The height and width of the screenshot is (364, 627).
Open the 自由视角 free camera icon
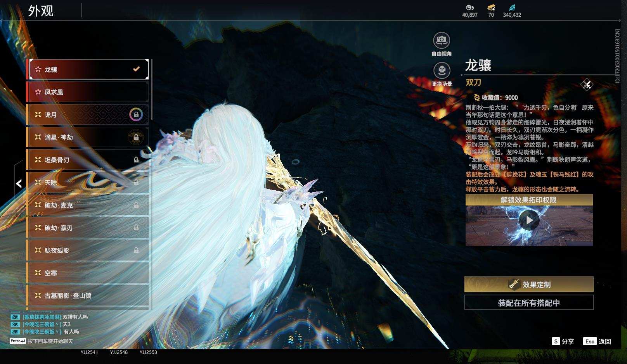(442, 40)
